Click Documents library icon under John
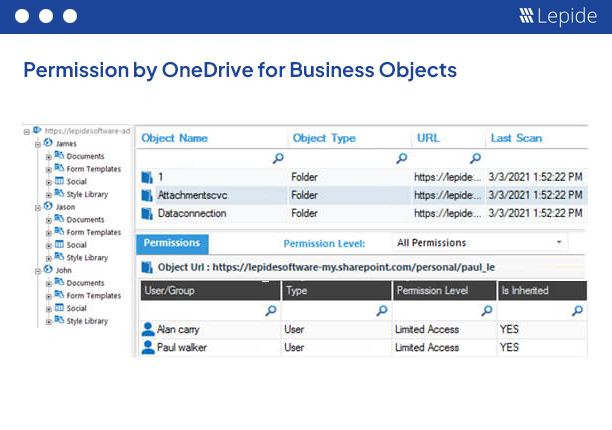 pos(59,282)
